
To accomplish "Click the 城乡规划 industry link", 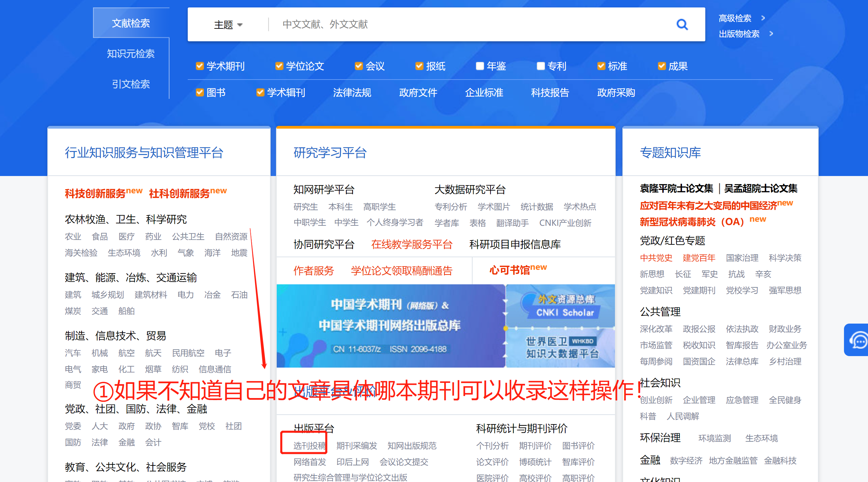I will tap(108, 294).
